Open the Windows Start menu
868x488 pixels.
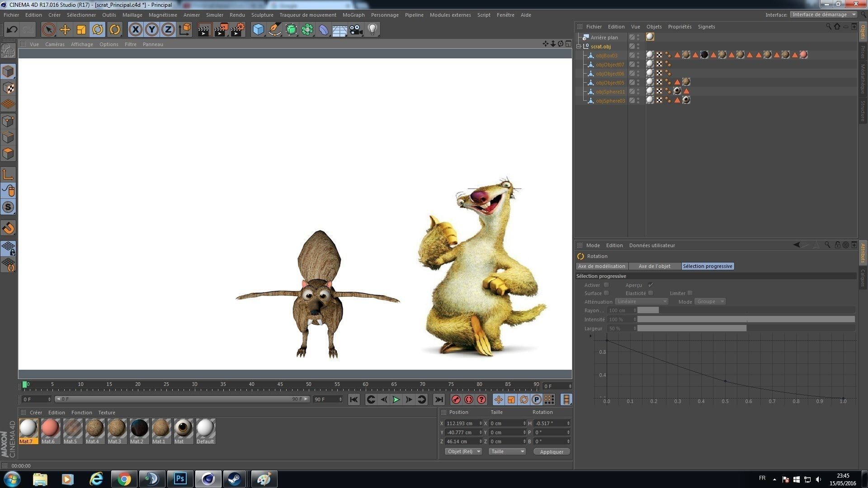tap(12, 479)
